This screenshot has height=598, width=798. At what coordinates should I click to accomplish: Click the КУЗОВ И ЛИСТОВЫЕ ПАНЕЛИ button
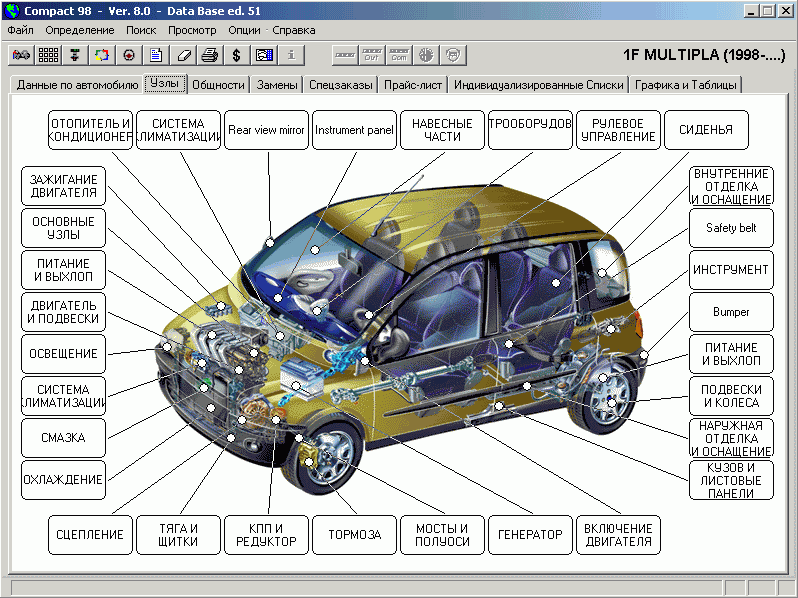(x=731, y=480)
